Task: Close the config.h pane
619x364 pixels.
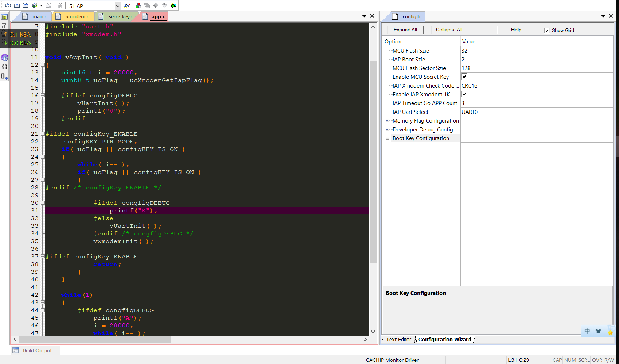Action: tap(611, 16)
